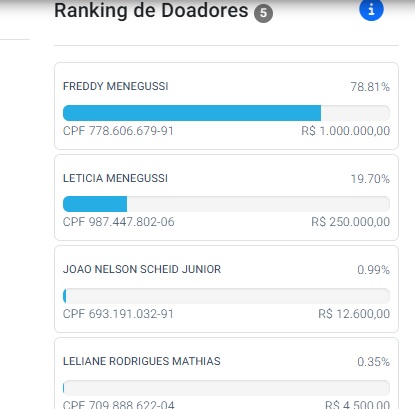
Task: Select JOAO NELSON SCHEID JUNIOR donor
Action: (142, 269)
